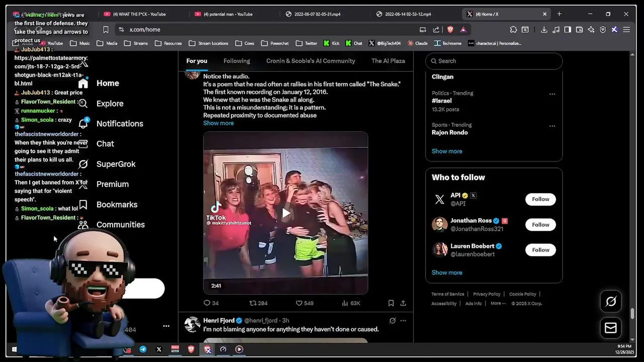Image resolution: width=644 pixels, height=362 pixels.
Task: Share the video post
Action: (x=403, y=303)
